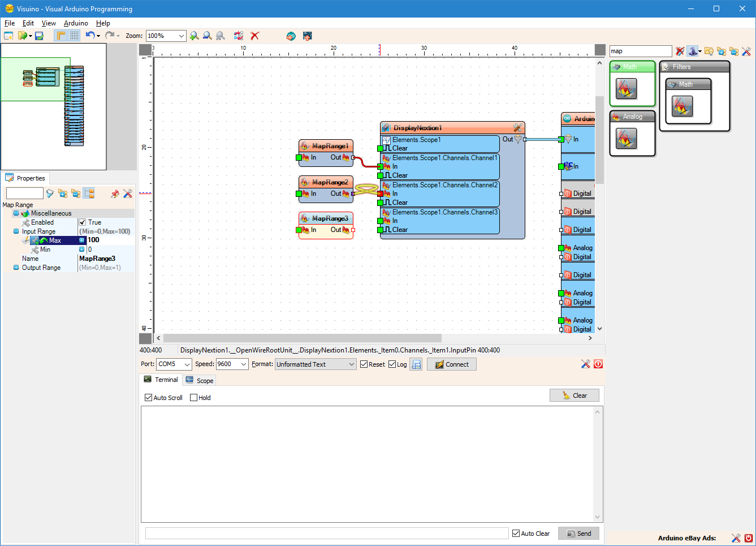The image size is (756, 546).
Task: Click the red X delete icon in toolbar
Action: 255,36
